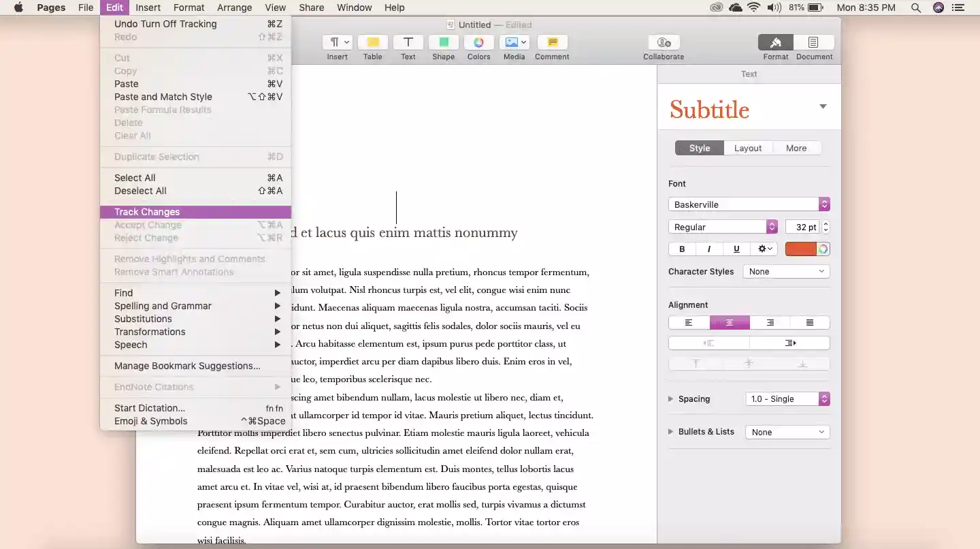The width and height of the screenshot is (980, 549).
Task: Open the Subtitle paragraph style chooser arrow
Action: 823,106
